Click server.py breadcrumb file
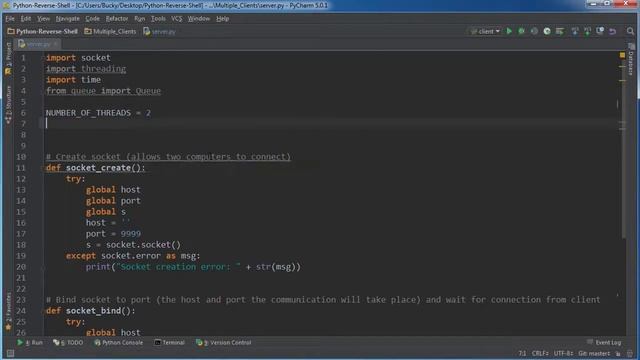This screenshot has height=360, width=640. (x=160, y=31)
